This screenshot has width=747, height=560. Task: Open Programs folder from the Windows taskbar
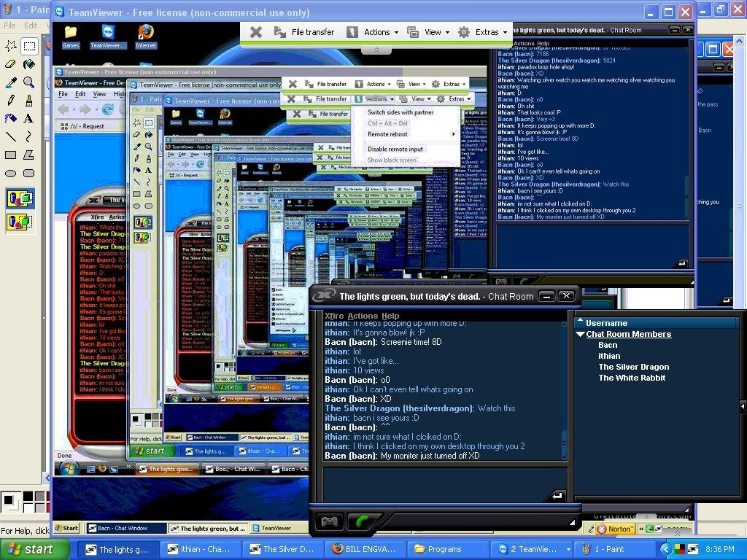pyautogui.click(x=438, y=549)
